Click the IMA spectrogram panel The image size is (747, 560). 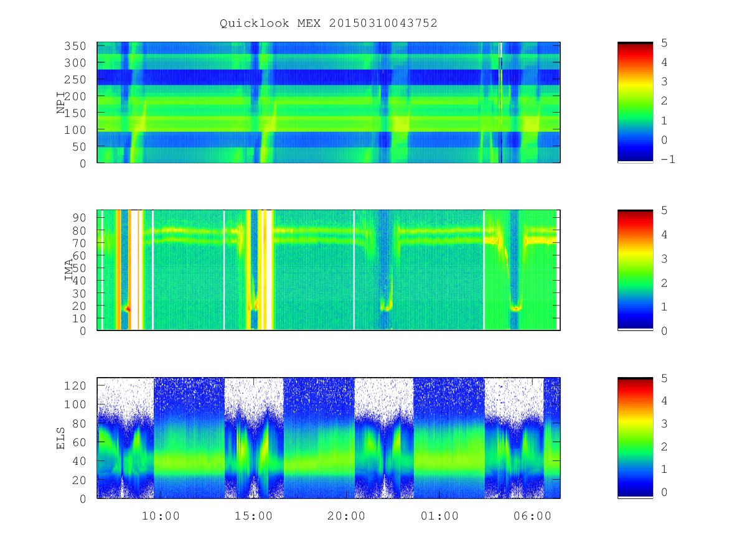coord(329,270)
